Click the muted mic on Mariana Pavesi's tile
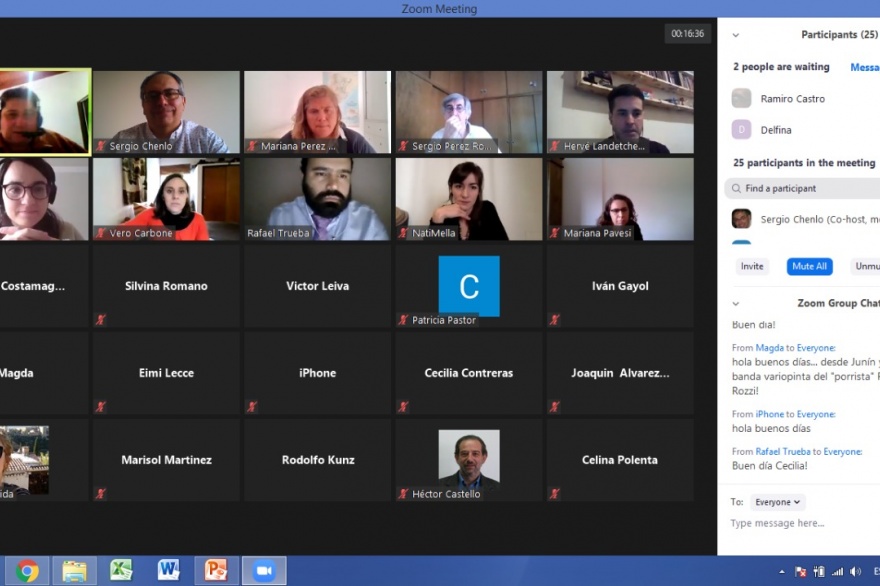This screenshot has height=586, width=880. coord(555,233)
